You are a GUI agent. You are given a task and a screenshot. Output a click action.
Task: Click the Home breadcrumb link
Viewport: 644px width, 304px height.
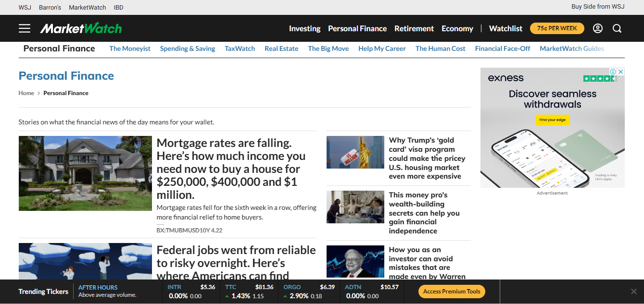pyautogui.click(x=26, y=93)
